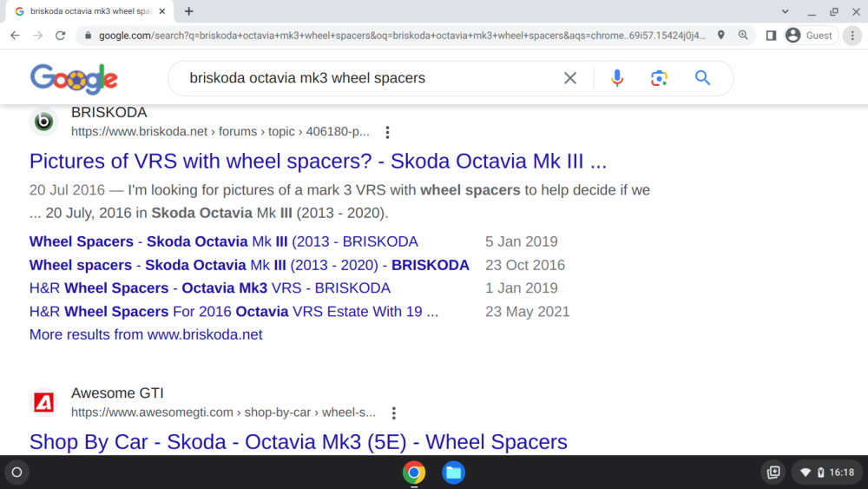Image resolution: width=868 pixels, height=489 pixels.
Task: Clear the search box with X
Action: point(570,78)
